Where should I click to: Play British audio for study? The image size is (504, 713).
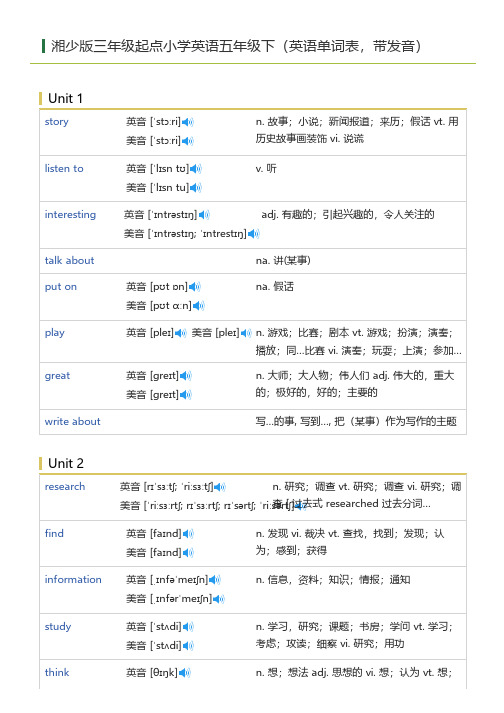pyautogui.click(x=188, y=627)
